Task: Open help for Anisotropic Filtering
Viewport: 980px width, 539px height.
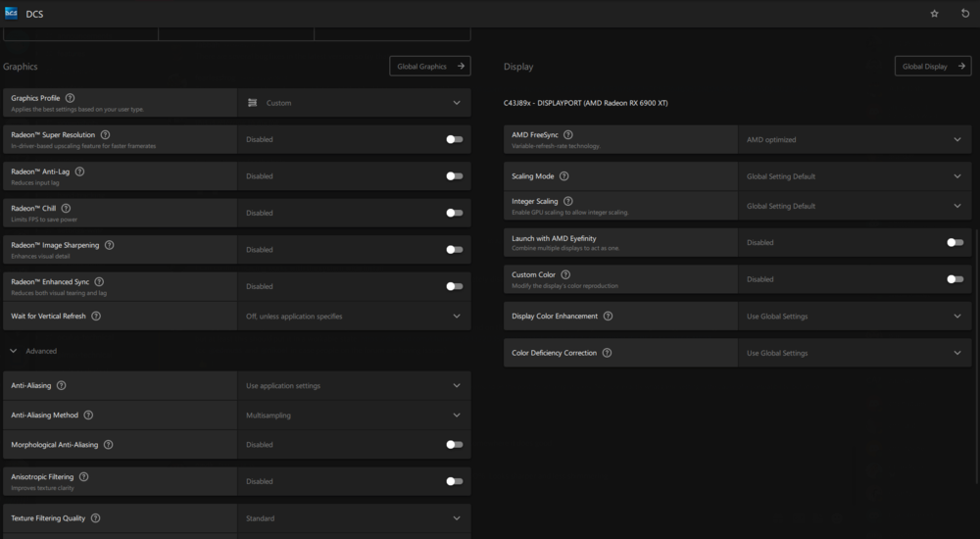Action: coord(83,476)
